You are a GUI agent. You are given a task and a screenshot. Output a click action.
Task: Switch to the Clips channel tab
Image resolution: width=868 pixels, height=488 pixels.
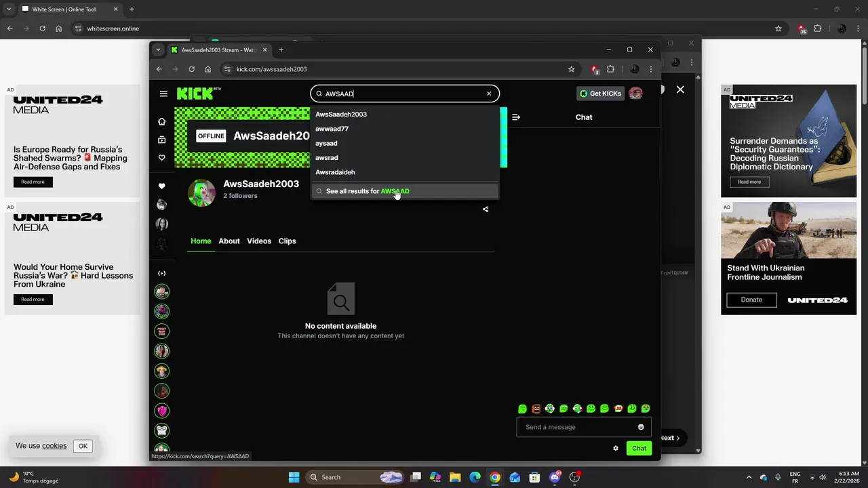[288, 241]
